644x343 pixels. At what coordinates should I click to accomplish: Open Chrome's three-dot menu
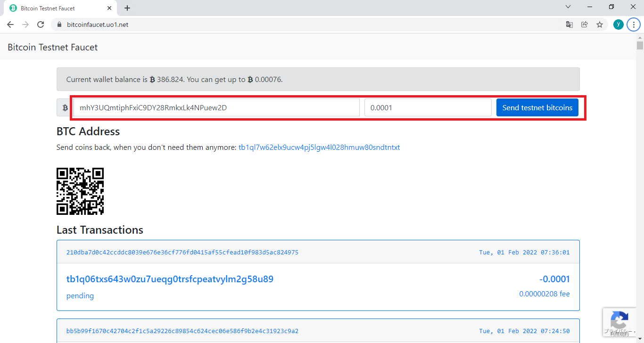point(633,24)
